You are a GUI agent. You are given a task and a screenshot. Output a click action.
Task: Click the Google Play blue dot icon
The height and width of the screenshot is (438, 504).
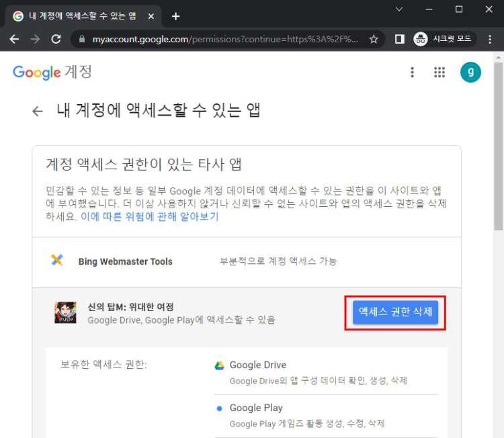219,408
